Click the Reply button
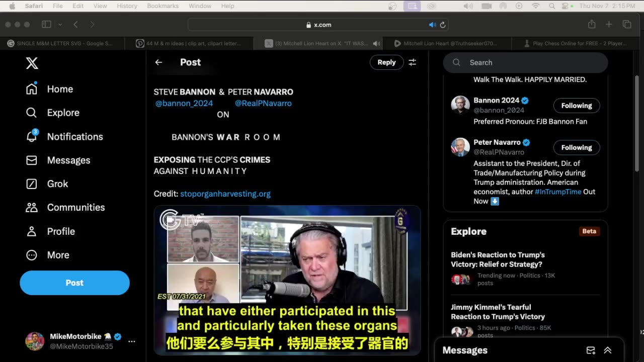 pos(386,62)
